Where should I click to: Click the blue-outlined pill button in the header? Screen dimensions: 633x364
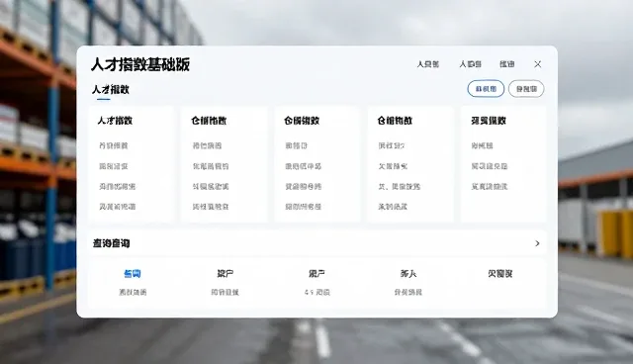(486, 89)
